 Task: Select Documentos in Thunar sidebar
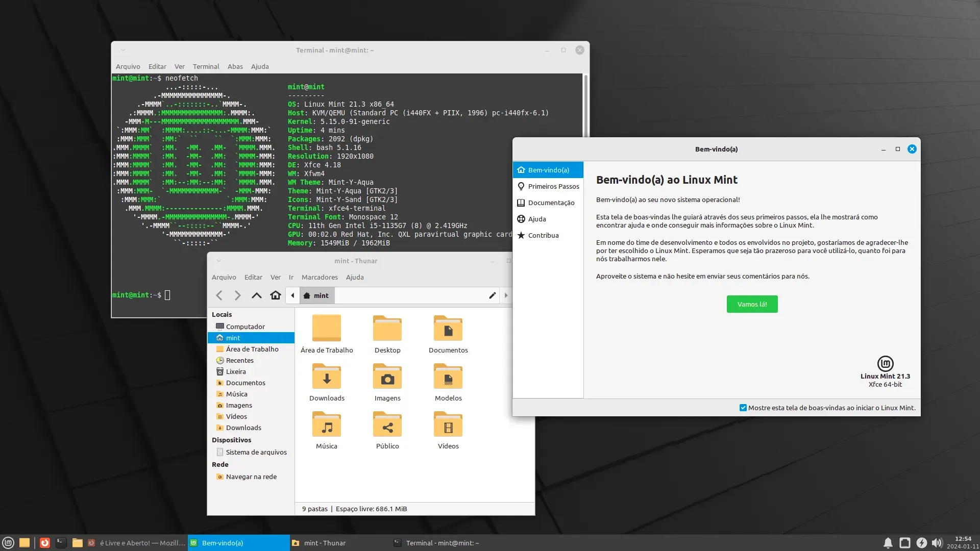coord(251,383)
